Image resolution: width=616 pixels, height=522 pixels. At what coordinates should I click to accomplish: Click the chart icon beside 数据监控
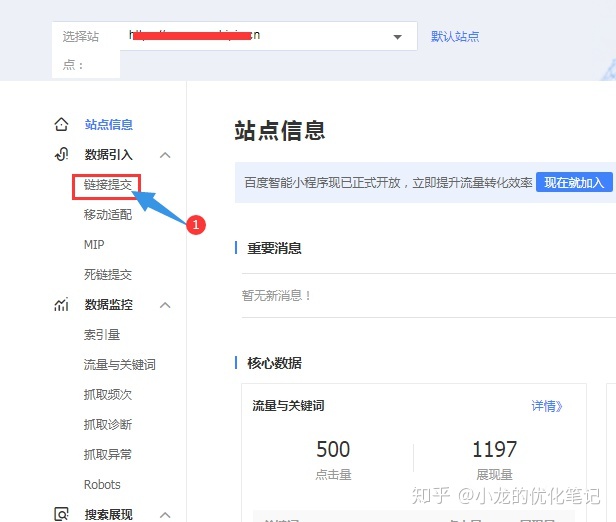61,304
